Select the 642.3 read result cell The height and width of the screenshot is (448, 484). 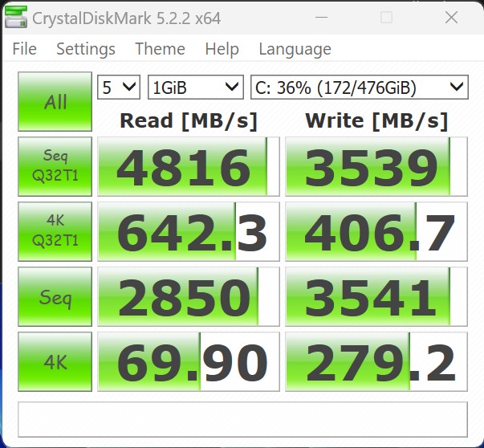(x=188, y=232)
